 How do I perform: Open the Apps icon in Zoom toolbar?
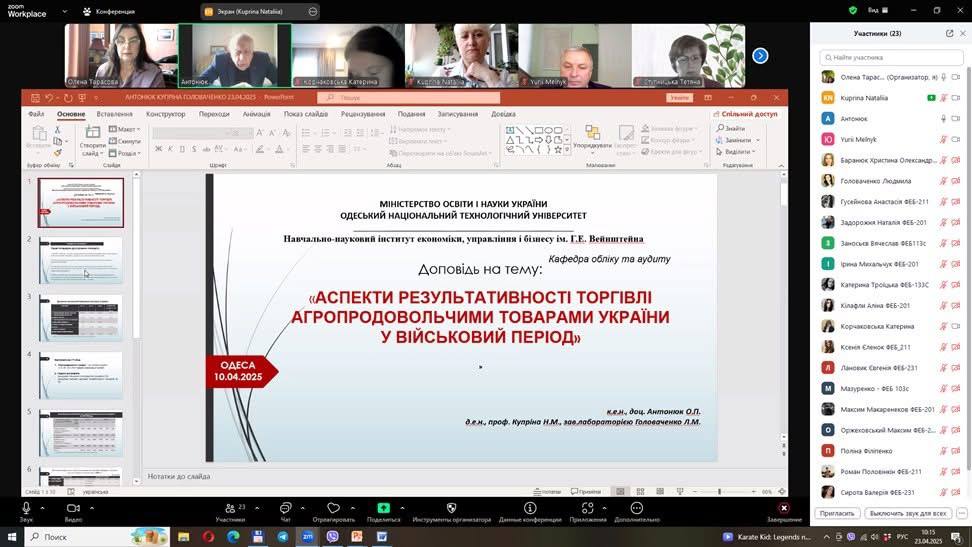tap(588, 509)
